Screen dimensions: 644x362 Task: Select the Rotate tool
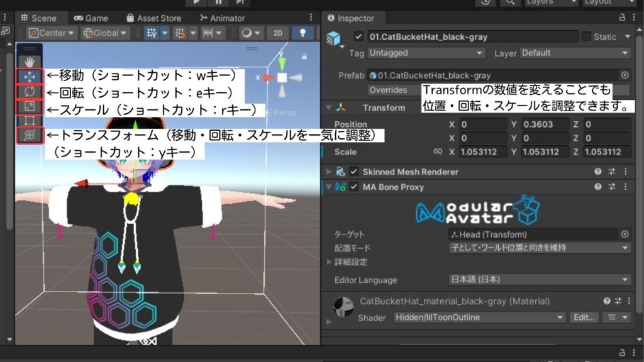pos(29,92)
